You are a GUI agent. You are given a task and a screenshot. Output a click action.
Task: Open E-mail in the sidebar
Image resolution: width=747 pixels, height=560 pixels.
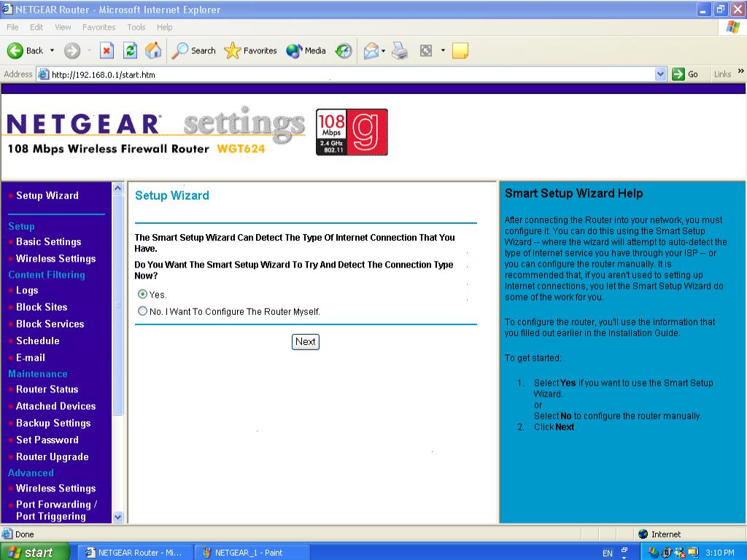31,357
